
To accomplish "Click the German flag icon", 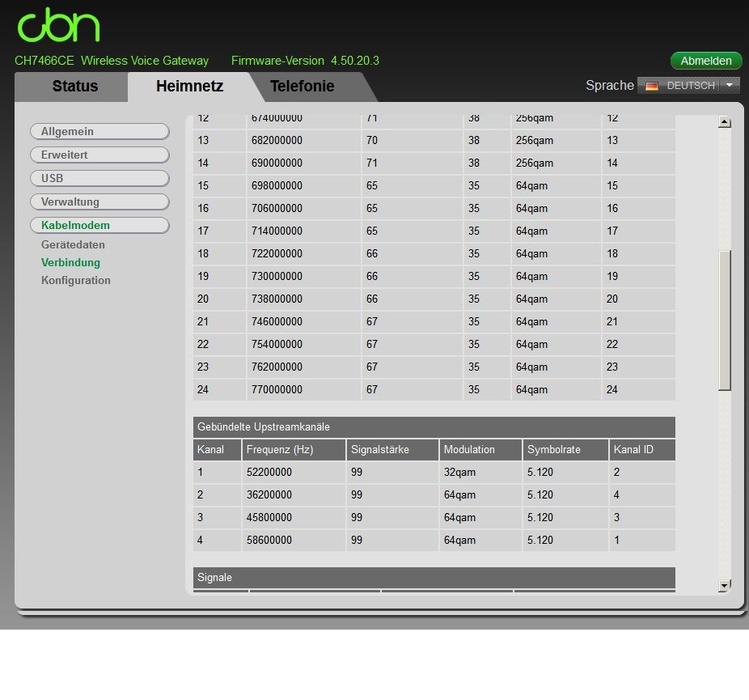I will [652, 86].
